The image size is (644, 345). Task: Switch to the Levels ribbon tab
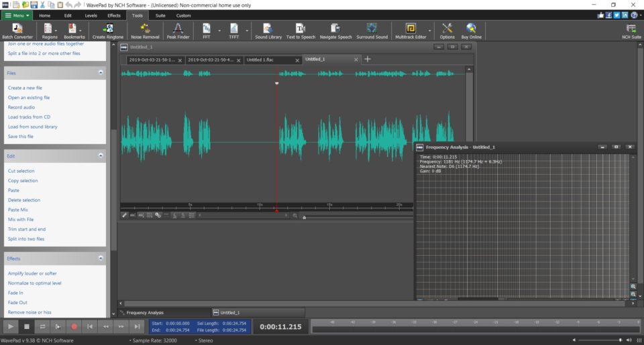[x=91, y=15]
